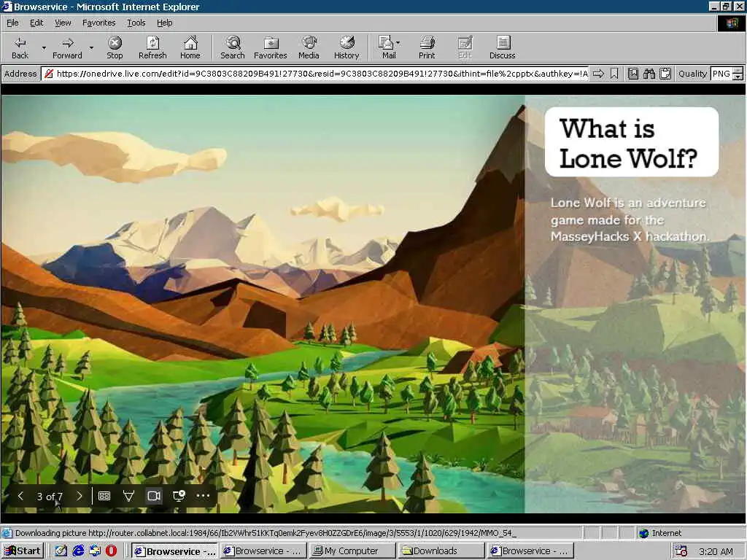Click the Forward navigation button
Viewport: 747px width, 560px height.
click(67, 47)
